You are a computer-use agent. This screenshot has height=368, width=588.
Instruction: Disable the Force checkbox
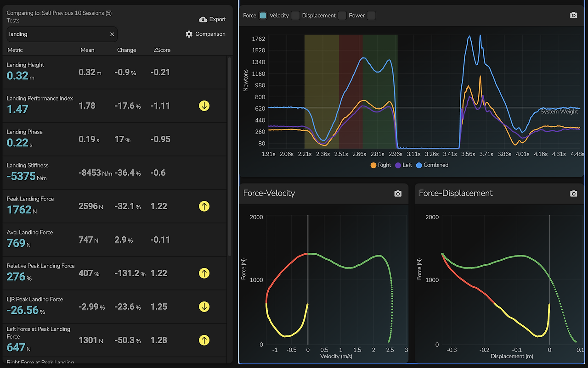pos(263,16)
